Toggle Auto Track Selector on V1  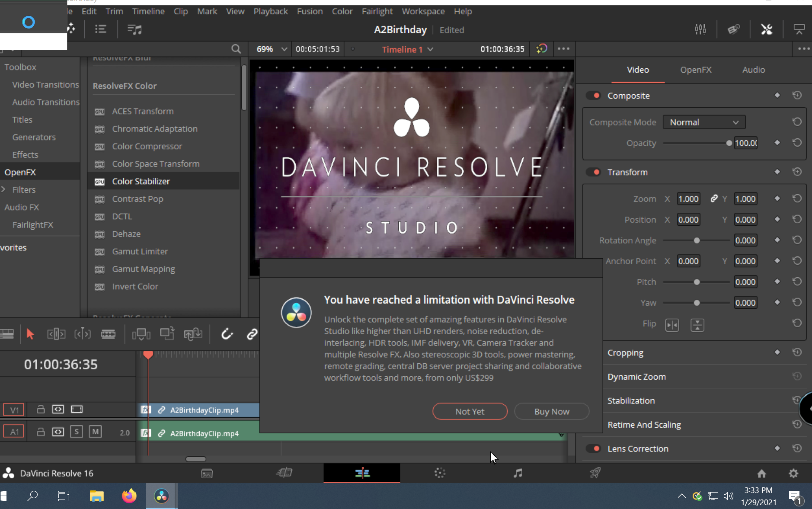click(58, 409)
